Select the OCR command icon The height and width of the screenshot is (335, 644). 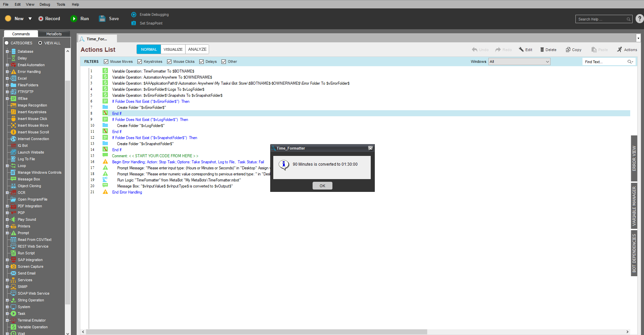click(13, 193)
